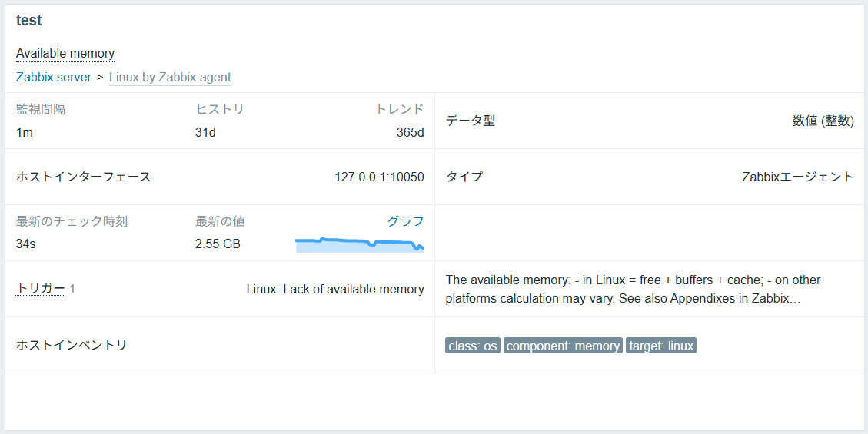The height and width of the screenshot is (434, 868).
Task: Click the 127.0.0.1:10050 interface address
Action: 379,177
